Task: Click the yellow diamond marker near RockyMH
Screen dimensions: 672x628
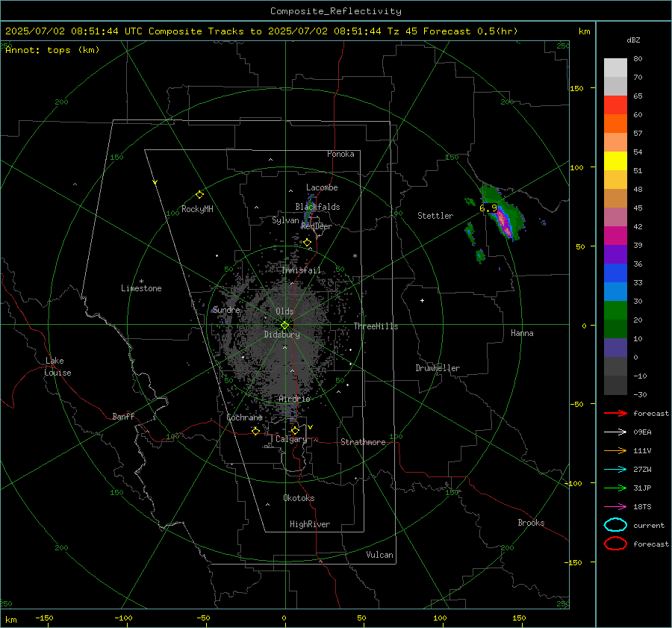Action: 199,195
